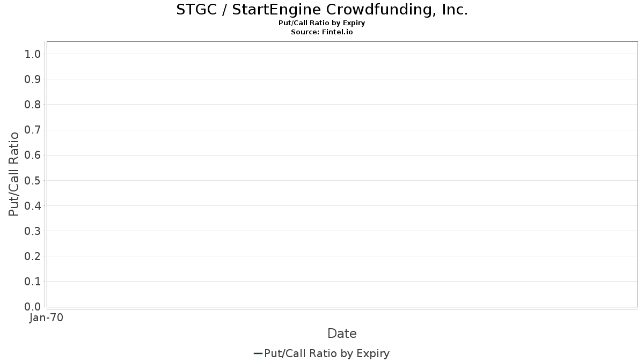This screenshot has height=362, width=644.
Task: Click the 0.1 y-axis tick label
Action: click(33, 282)
